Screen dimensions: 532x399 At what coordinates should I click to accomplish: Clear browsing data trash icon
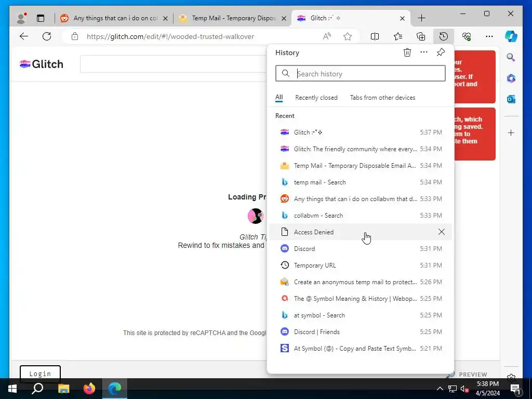pyautogui.click(x=407, y=52)
